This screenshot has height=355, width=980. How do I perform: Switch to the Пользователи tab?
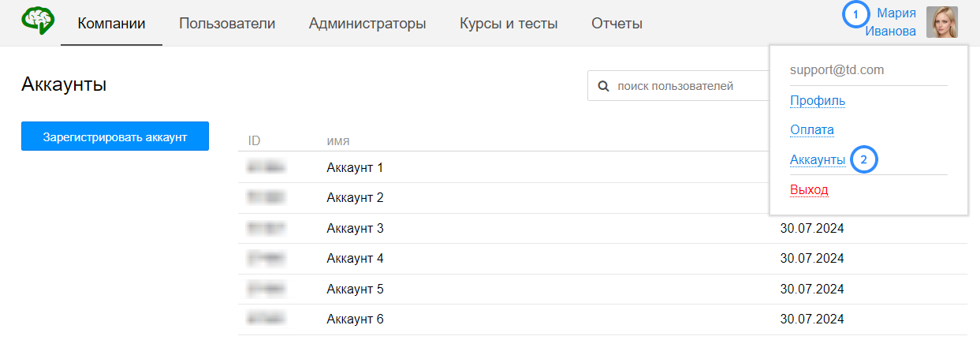[227, 24]
